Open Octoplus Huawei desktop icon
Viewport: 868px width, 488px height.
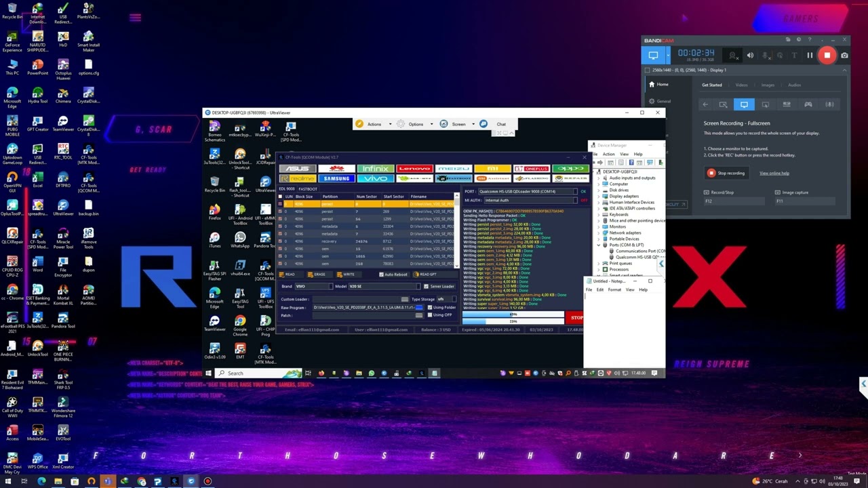pyautogui.click(x=63, y=69)
